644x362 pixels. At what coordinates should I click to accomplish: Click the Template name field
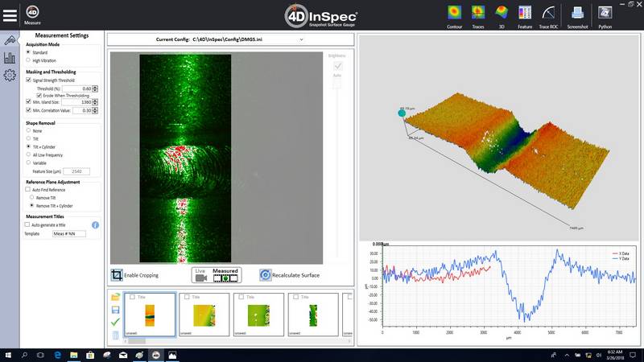69,233
